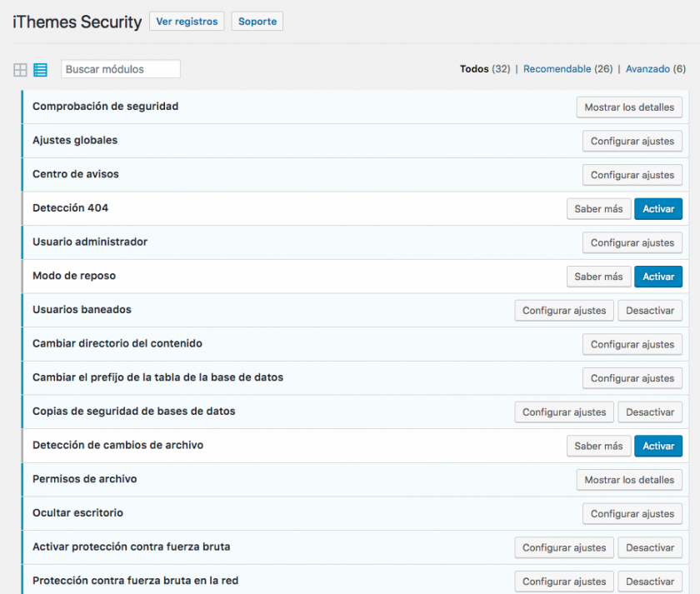Show details for Comprobación de seguridad
The width and height of the screenshot is (700, 594).
click(629, 107)
